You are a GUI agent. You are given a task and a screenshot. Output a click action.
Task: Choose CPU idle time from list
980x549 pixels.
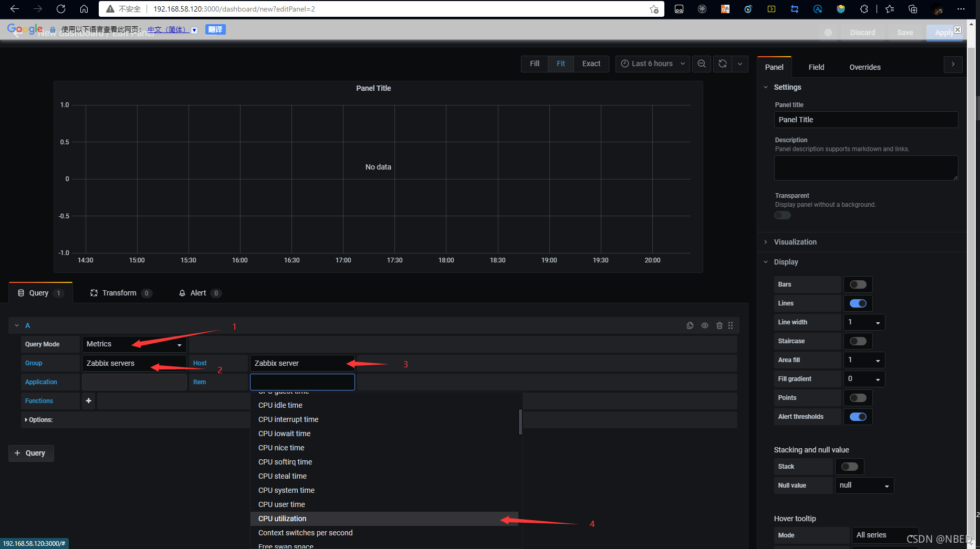coord(384,405)
